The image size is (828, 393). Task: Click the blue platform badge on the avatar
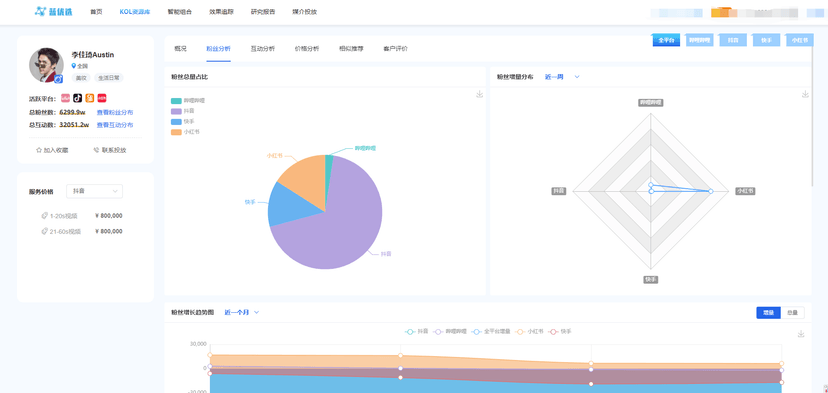tap(59, 79)
